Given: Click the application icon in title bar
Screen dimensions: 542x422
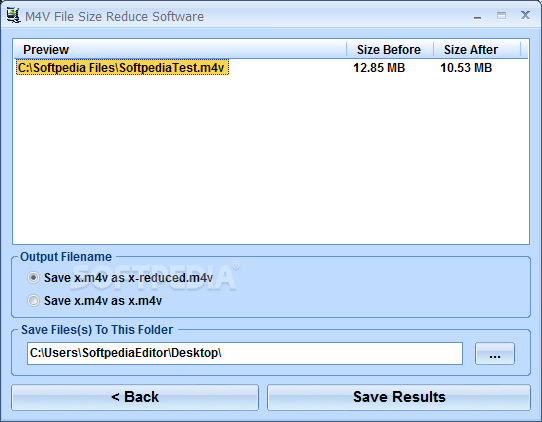Looking at the screenshot, I should 13,16.
